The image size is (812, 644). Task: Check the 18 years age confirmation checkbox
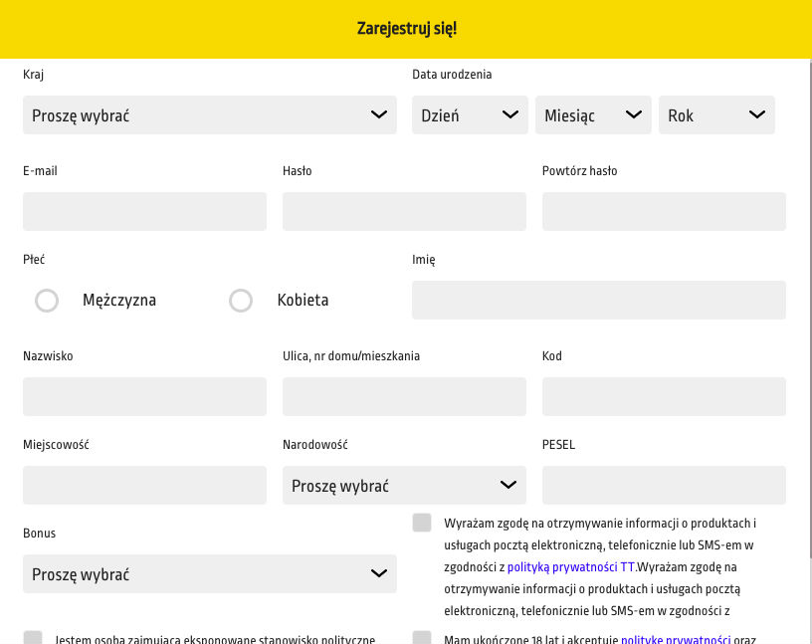tap(422, 638)
